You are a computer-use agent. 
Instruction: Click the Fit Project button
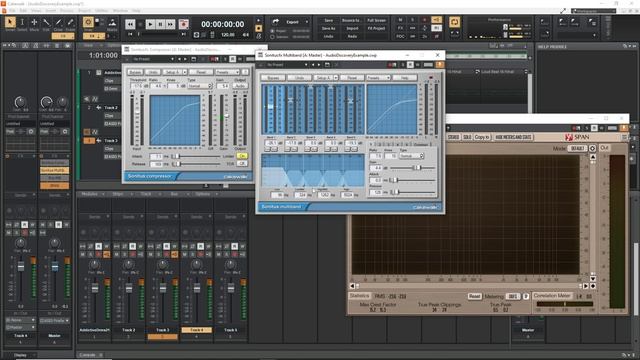(x=376, y=28)
